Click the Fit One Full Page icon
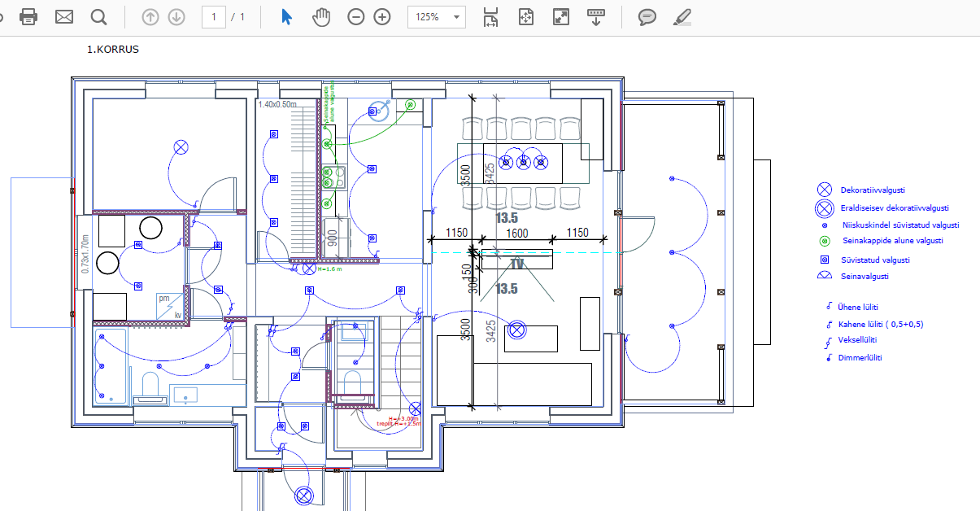Screen dimensions: 980x511 coord(526,17)
